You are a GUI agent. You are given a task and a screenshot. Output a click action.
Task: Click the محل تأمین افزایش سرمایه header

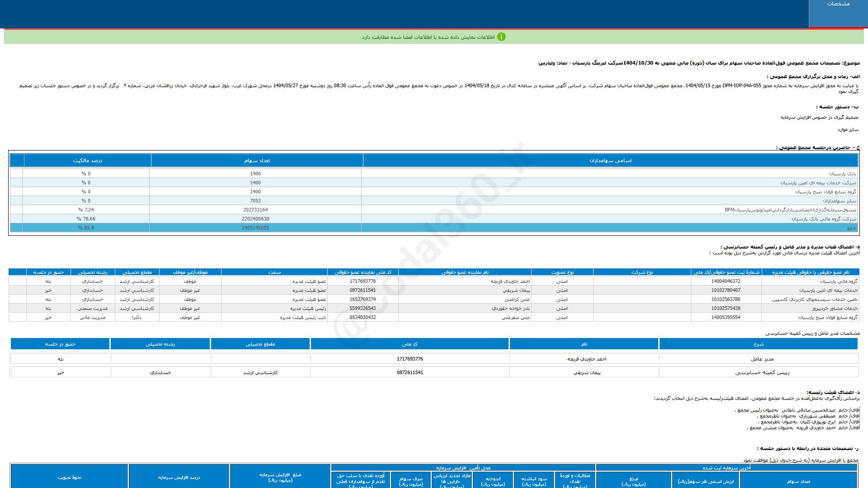coord(463,468)
